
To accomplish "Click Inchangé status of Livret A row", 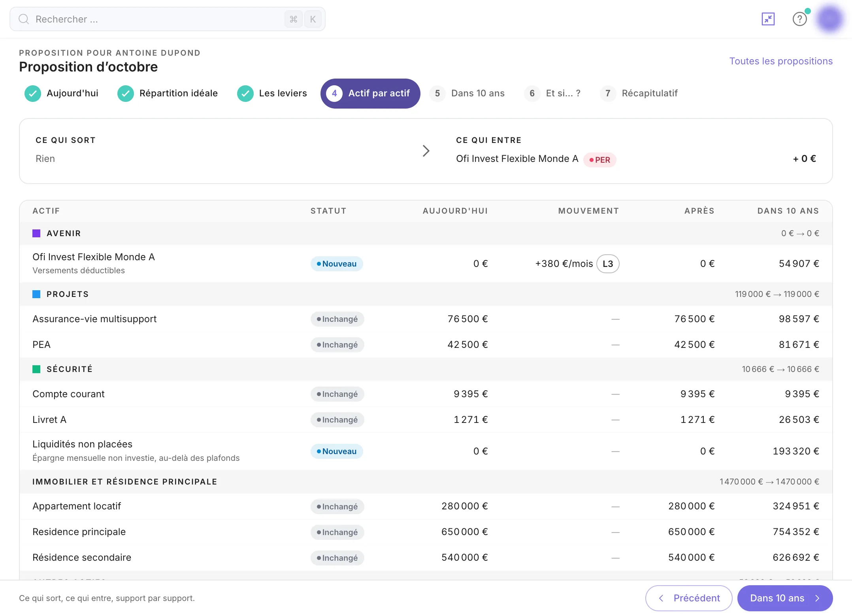I will [337, 420].
